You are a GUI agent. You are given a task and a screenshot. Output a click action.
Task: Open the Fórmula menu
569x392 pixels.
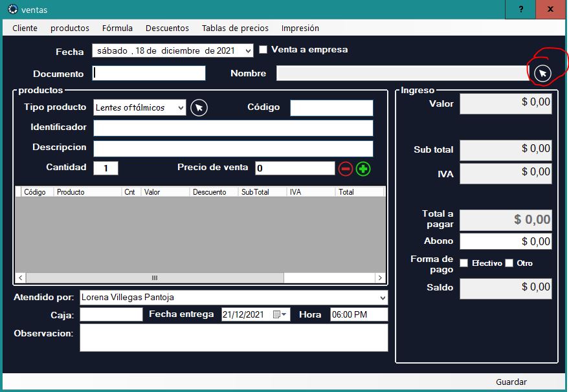[x=117, y=28]
